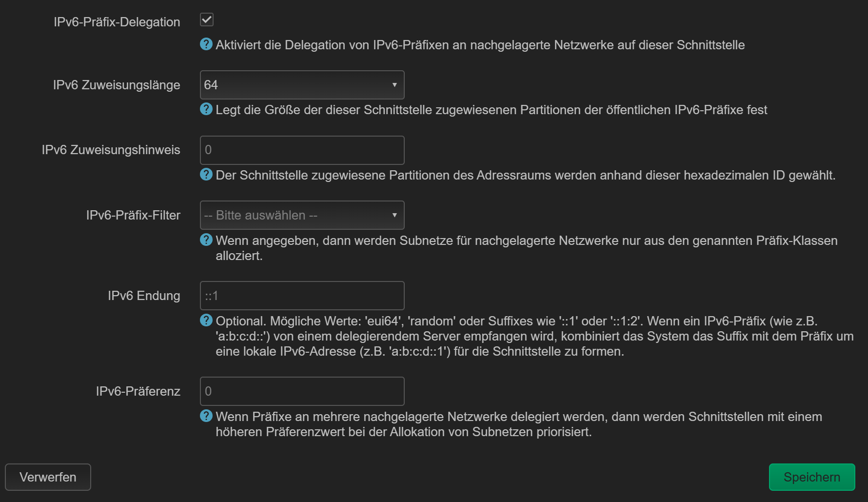Screen dimensions: 868x502
Task: Click the arrow of the Bitte auswählen dropdown
Action: pyautogui.click(x=395, y=215)
